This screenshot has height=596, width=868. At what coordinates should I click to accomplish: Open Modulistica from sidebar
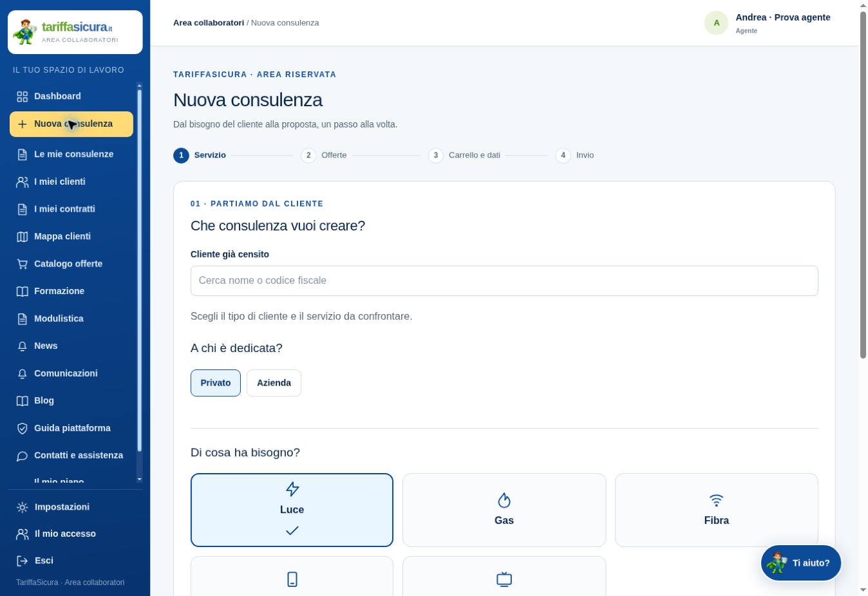71,319
